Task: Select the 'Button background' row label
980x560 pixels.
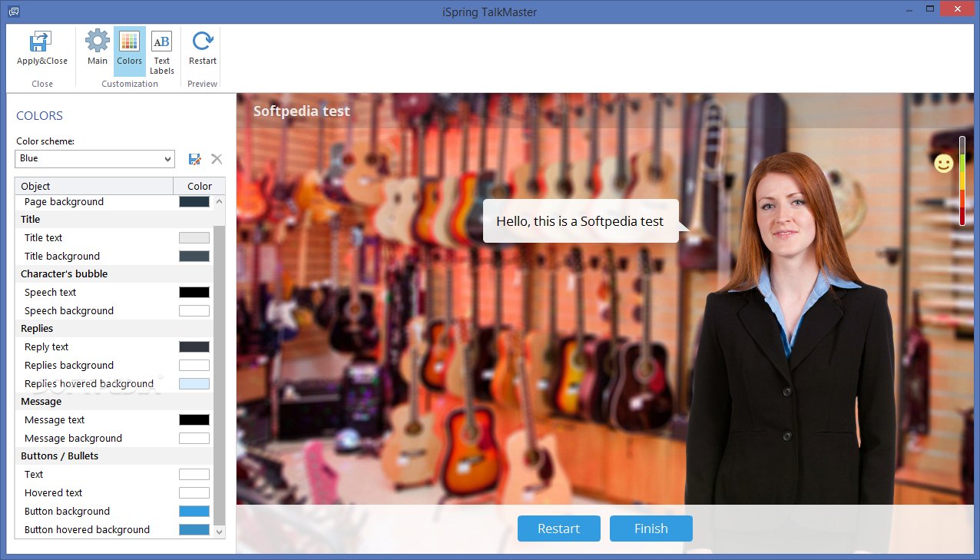Action: (67, 512)
